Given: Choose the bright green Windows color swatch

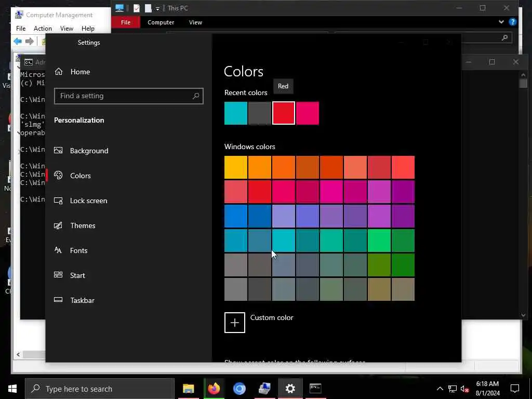Looking at the screenshot, I should [x=379, y=241].
